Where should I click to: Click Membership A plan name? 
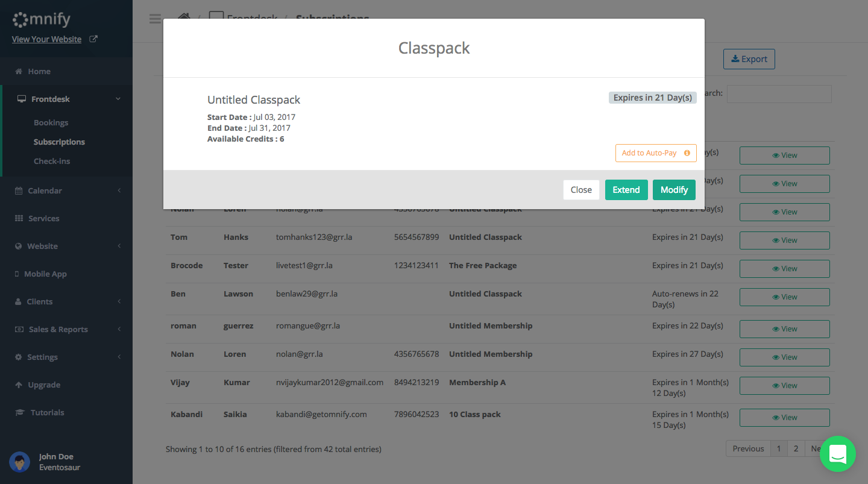coord(477,382)
